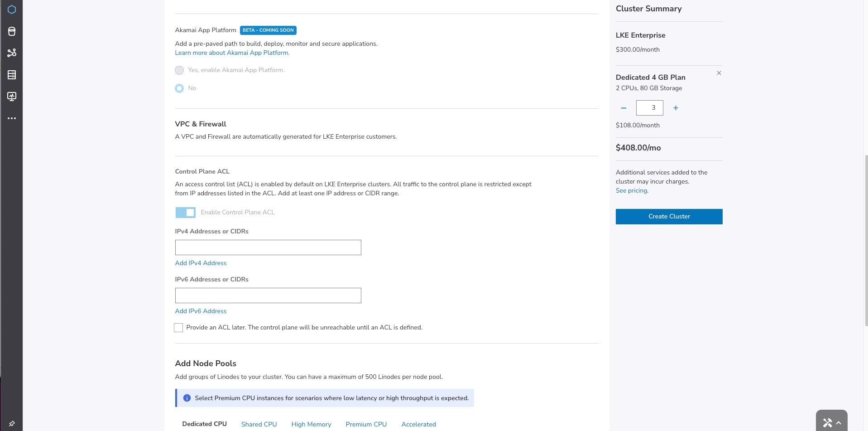Click the Billing list icon in sidebar

11,75
